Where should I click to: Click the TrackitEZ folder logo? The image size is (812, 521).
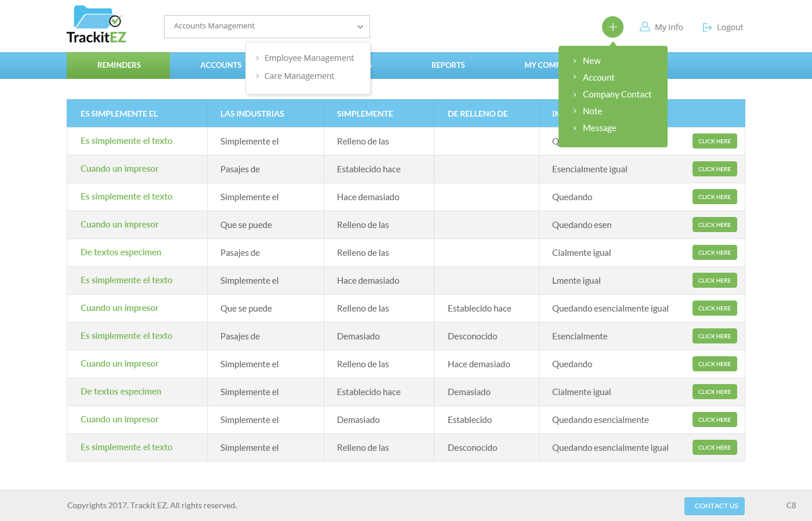96,25
